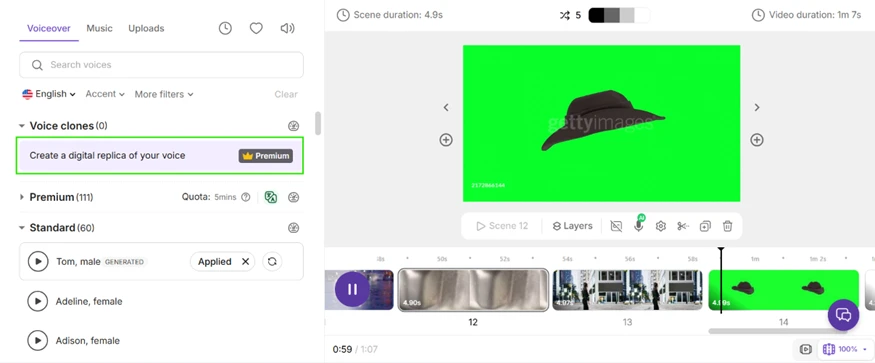Image resolution: width=875 pixels, height=363 pixels.
Task: Select the grayscale color palette swatch
Action: (x=619, y=16)
